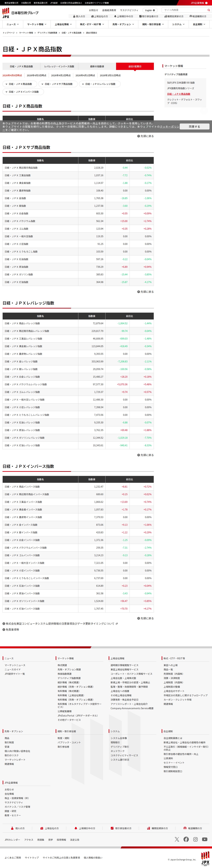
Task: Open 大阪取引所 link in top bar
Action: coord(26,3)
